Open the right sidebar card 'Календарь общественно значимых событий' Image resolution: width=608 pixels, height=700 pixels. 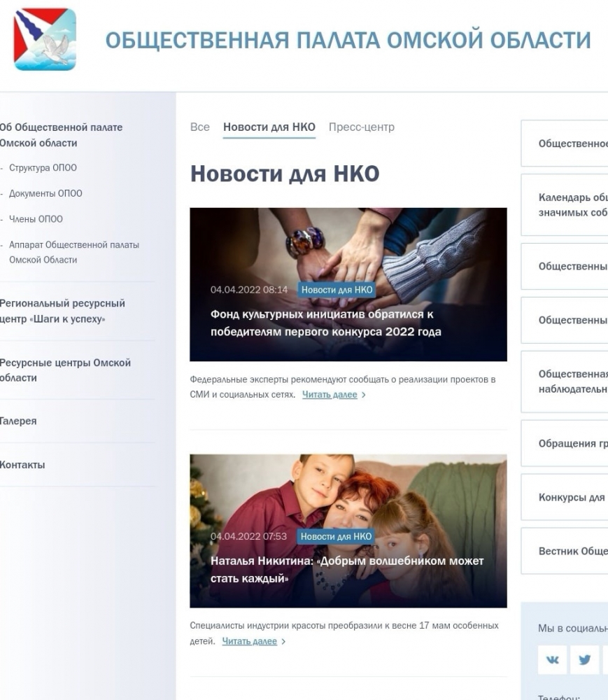[565, 205]
